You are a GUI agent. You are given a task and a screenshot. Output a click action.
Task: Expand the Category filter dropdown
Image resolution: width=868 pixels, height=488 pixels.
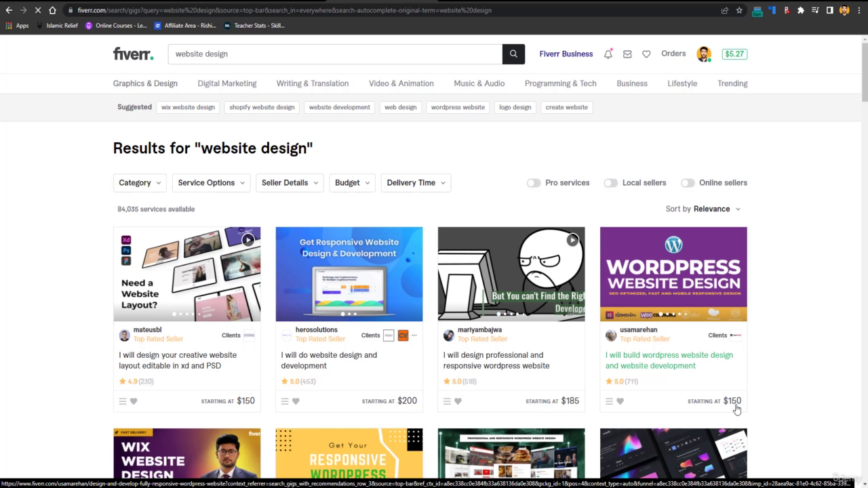tap(140, 183)
